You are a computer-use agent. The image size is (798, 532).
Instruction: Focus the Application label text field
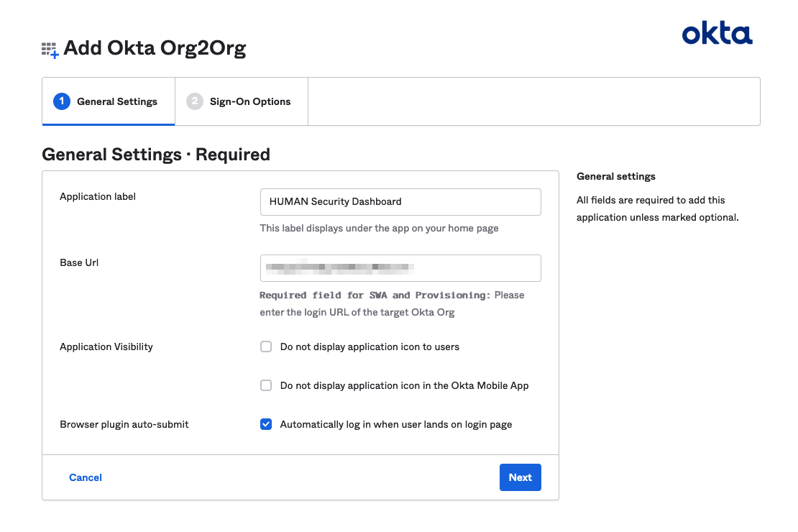400,202
